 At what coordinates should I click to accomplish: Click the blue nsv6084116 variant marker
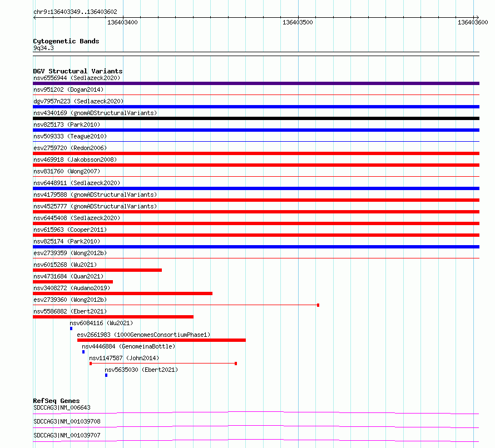[71, 328]
